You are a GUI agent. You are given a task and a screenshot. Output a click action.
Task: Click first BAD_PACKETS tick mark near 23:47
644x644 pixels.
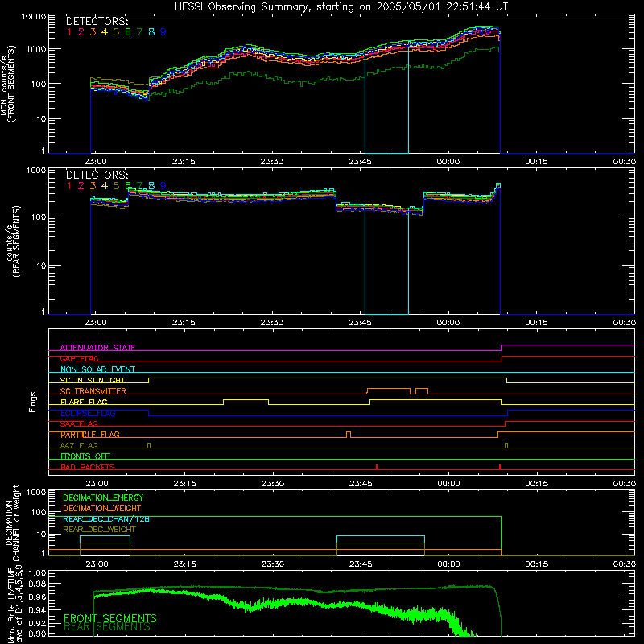click(377, 467)
